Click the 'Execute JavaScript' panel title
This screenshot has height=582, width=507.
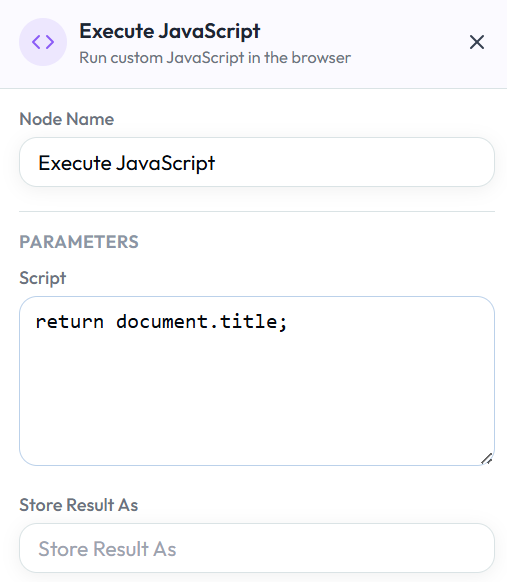coord(170,31)
